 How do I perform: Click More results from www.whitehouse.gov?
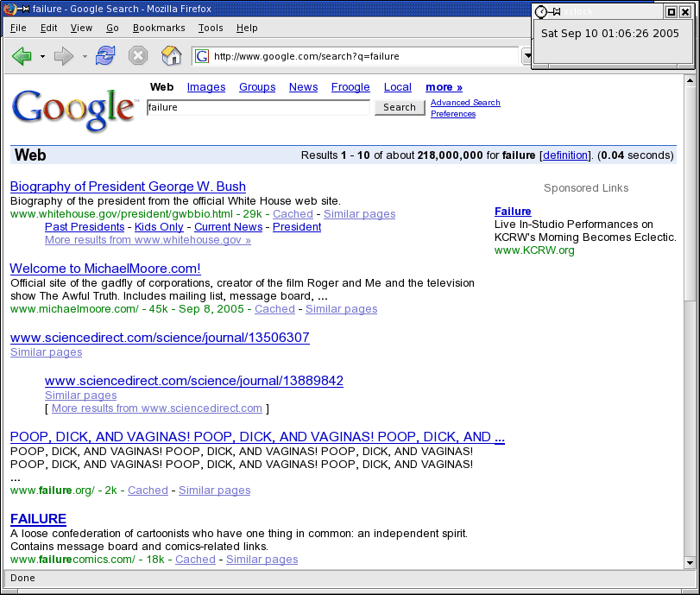148,240
